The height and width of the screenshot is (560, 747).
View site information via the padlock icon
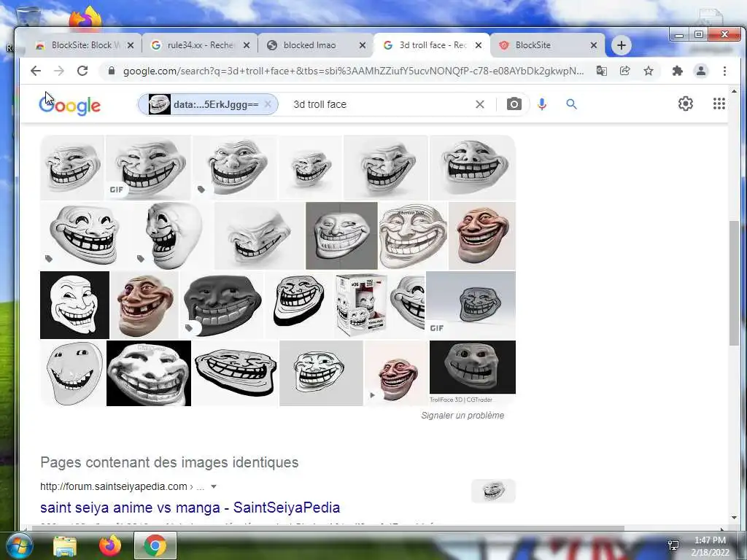click(x=112, y=71)
